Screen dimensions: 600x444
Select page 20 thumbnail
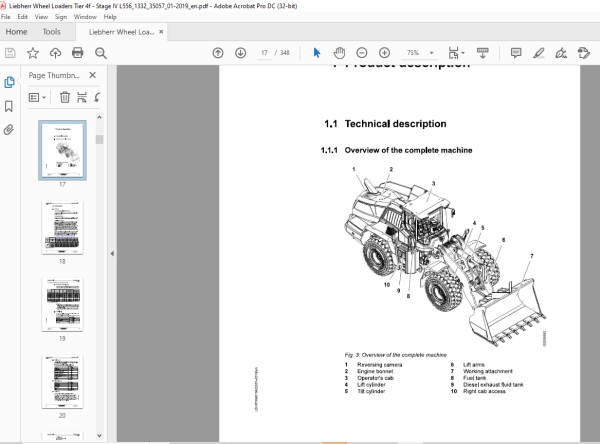[x=62, y=382]
